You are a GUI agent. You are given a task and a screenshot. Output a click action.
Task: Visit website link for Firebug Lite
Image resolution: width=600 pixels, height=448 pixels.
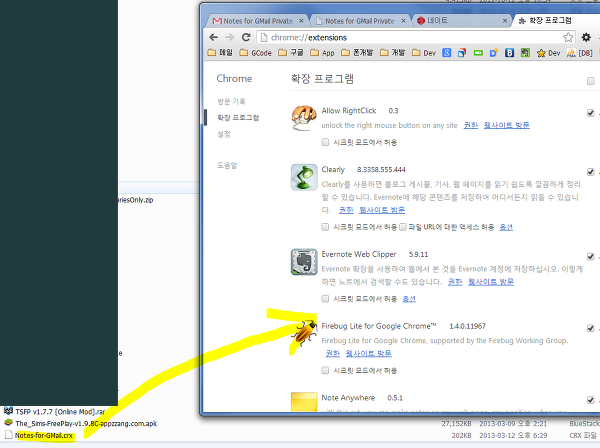pyautogui.click(x=368, y=354)
